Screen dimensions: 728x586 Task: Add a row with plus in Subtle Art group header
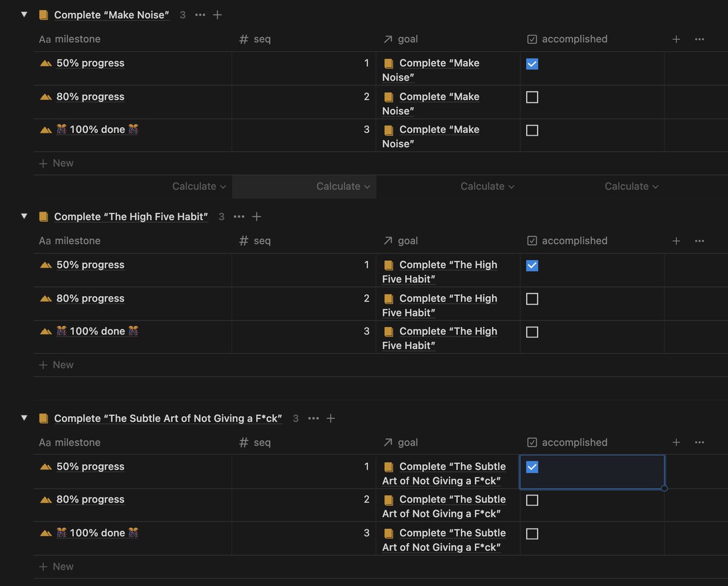(x=331, y=418)
